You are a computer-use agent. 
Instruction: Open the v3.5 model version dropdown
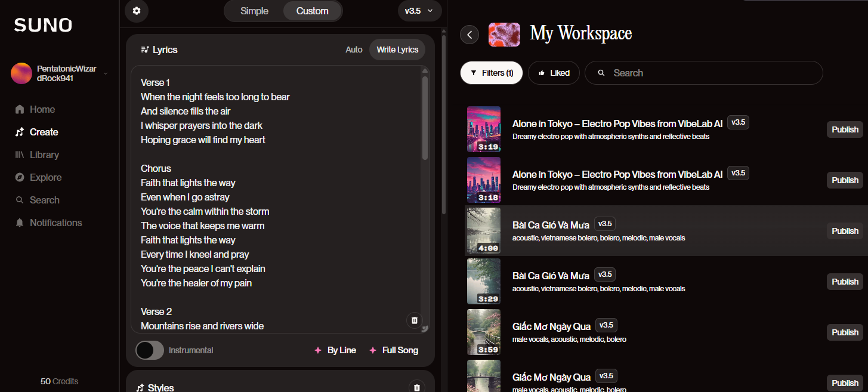tap(420, 11)
